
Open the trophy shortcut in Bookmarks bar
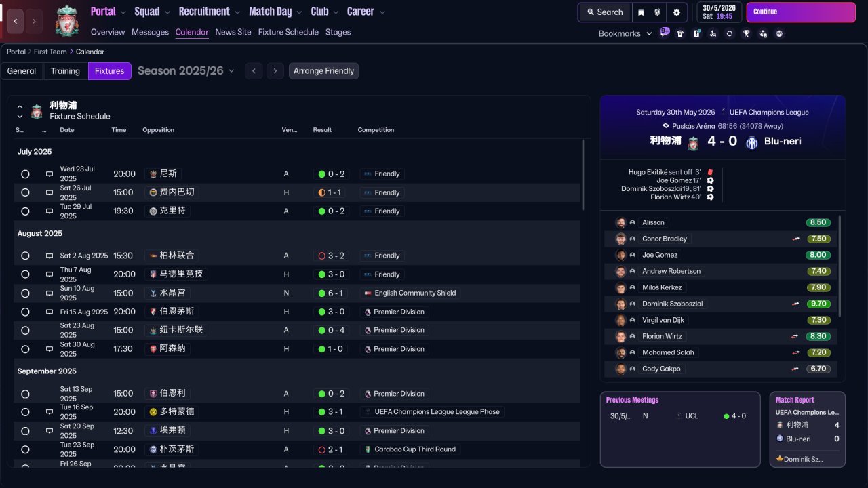746,33
